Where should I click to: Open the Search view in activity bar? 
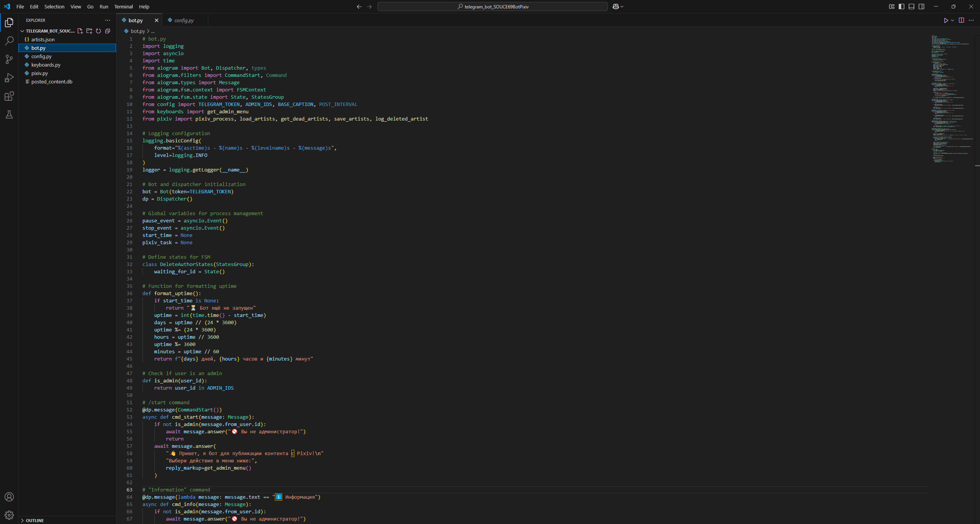[9, 41]
